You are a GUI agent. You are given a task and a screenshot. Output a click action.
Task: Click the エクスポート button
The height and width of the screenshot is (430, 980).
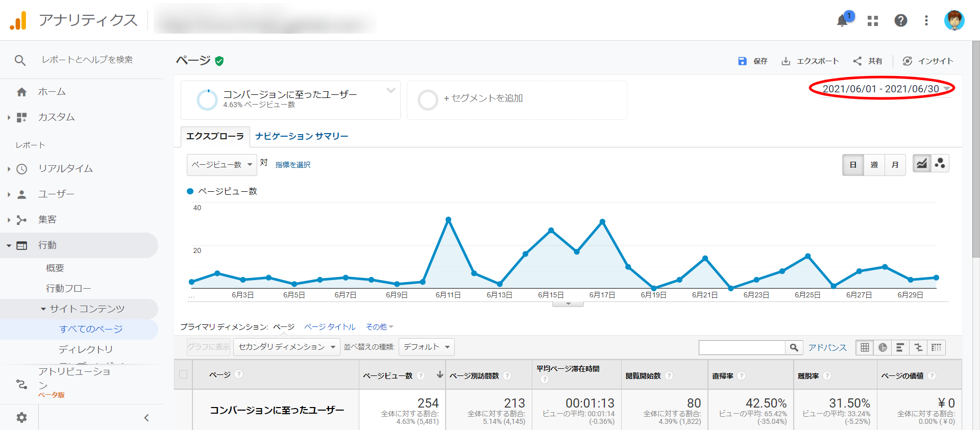(x=811, y=61)
